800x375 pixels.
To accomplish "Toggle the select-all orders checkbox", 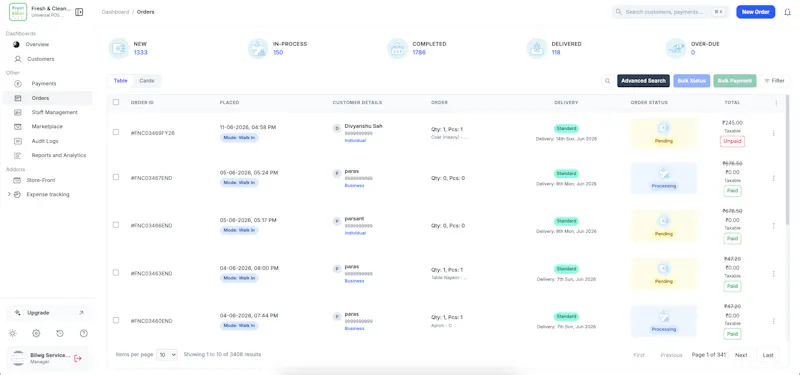I will coord(116,102).
